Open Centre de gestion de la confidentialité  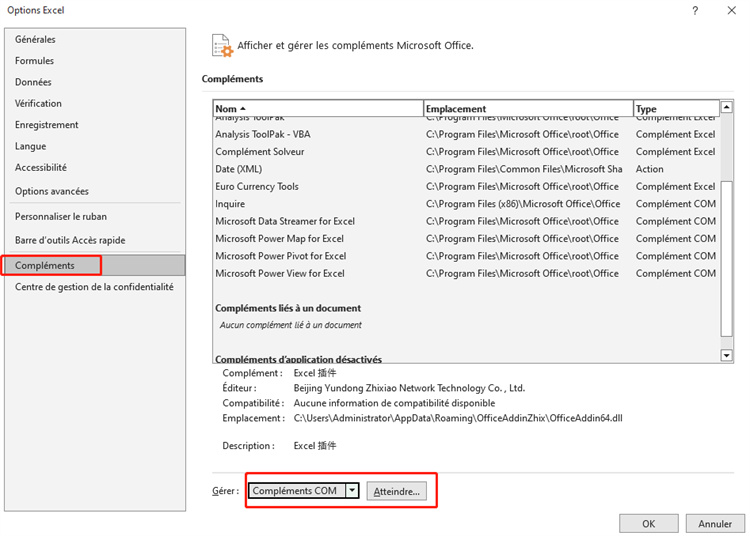pos(94,287)
